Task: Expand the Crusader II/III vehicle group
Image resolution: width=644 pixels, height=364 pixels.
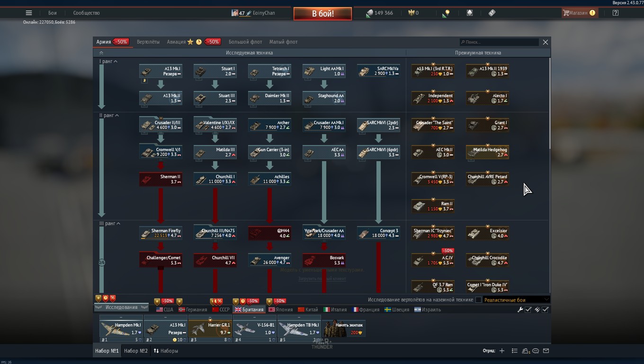Action: tap(161, 125)
